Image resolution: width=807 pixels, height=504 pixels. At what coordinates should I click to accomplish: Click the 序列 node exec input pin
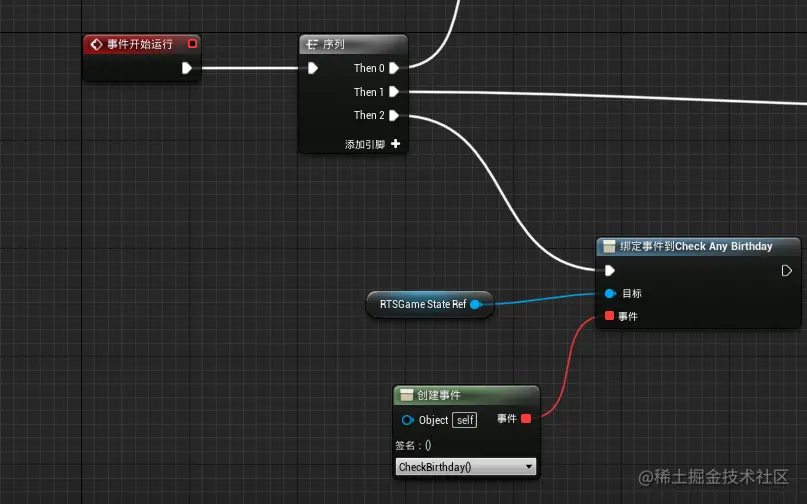(x=312, y=68)
